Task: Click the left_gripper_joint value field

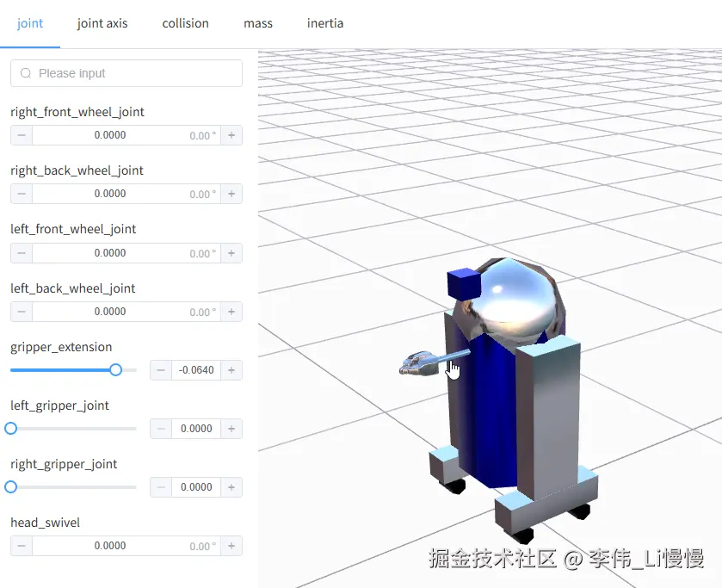Action: [x=196, y=429]
